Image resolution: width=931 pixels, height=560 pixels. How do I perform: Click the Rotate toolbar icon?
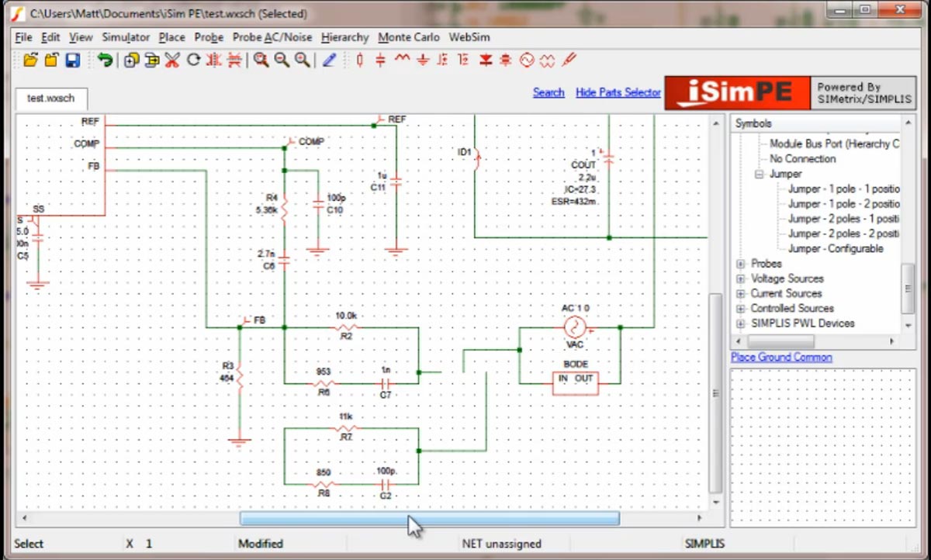click(194, 60)
